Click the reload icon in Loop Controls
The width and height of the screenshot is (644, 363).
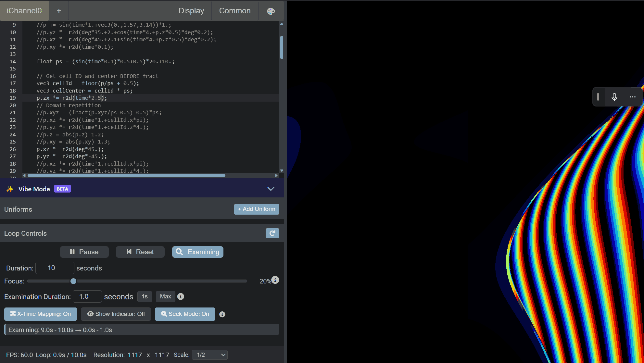(272, 233)
